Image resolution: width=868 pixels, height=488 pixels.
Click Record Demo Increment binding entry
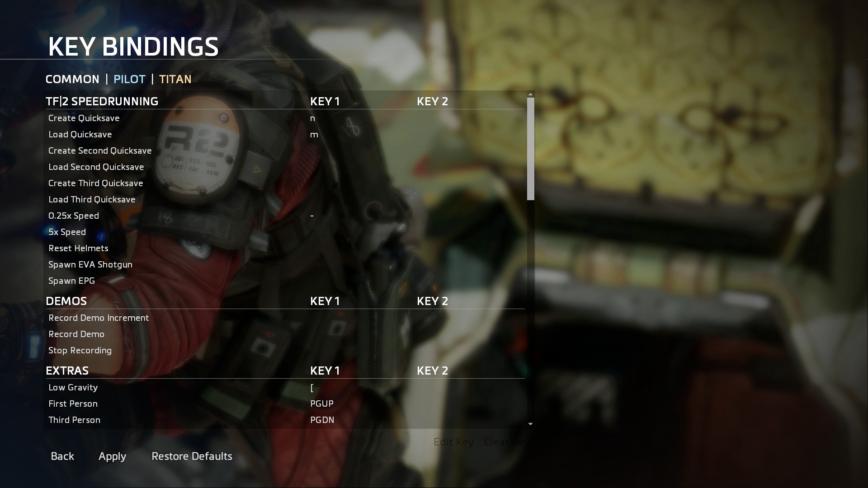click(99, 318)
